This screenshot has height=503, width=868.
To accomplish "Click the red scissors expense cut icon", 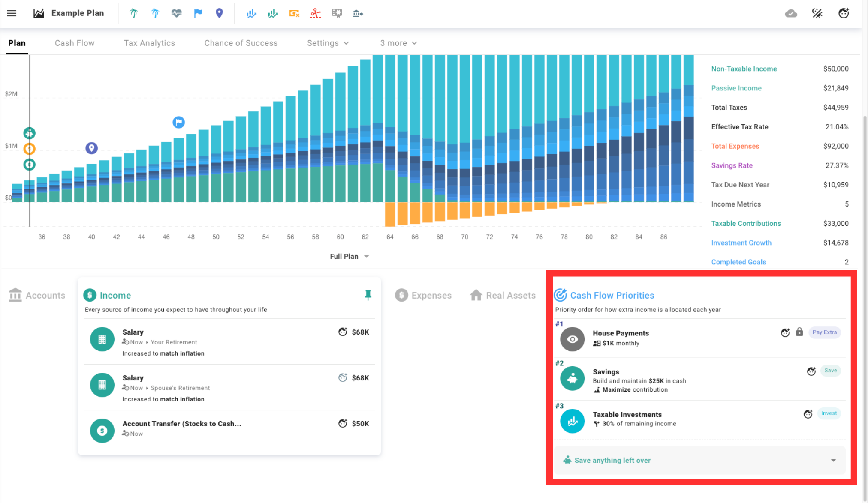I will click(x=315, y=13).
